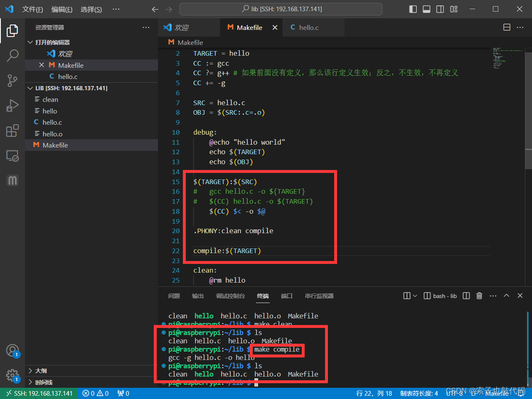Image resolution: width=532 pixels, height=399 pixels.
Task: Open the Selection menu
Action: coord(91,9)
